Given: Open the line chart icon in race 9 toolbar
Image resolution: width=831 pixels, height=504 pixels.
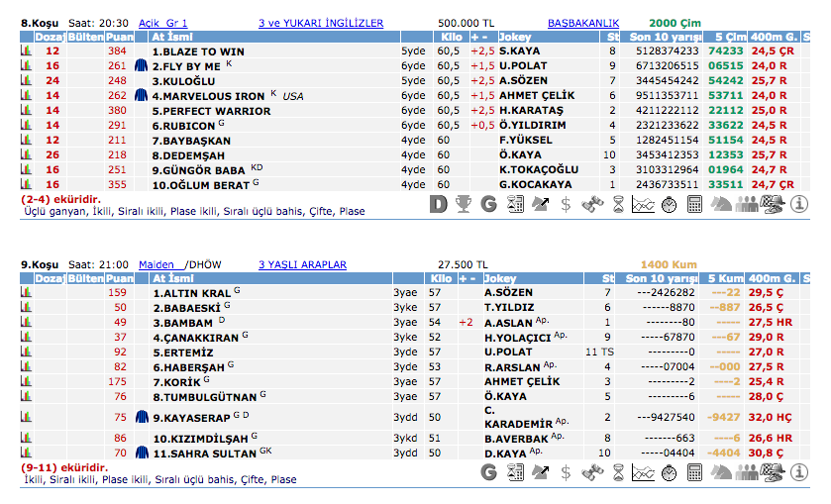Looking at the screenshot, I should point(644,472).
